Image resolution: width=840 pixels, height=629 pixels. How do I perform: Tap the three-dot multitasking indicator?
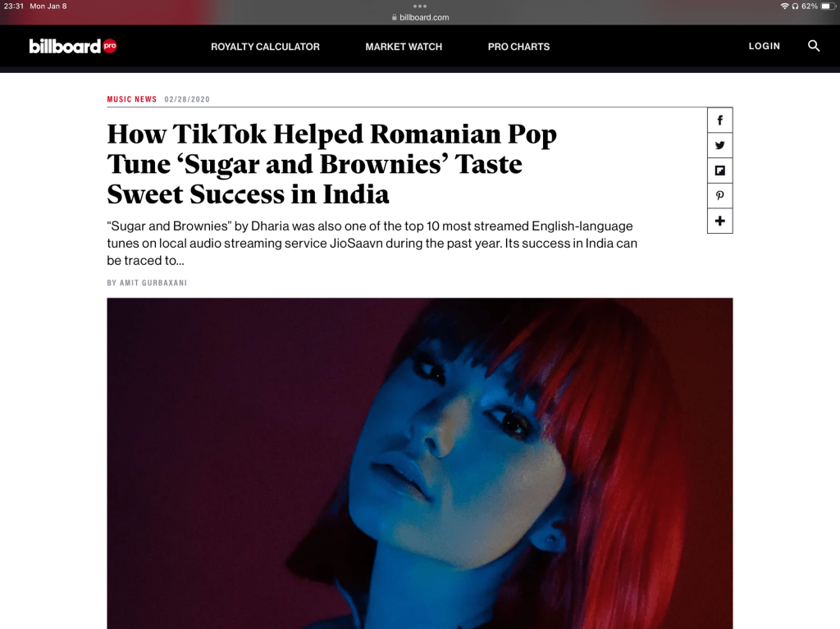coord(420,7)
